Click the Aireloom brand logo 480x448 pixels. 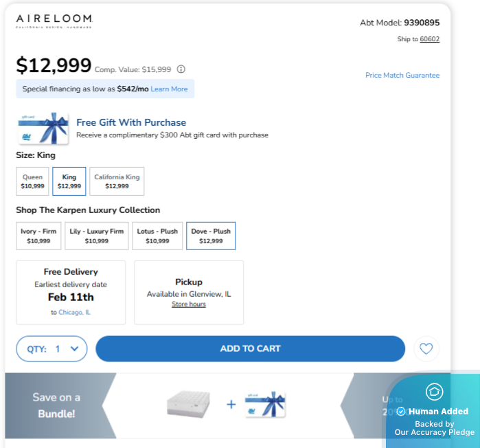pyautogui.click(x=54, y=21)
